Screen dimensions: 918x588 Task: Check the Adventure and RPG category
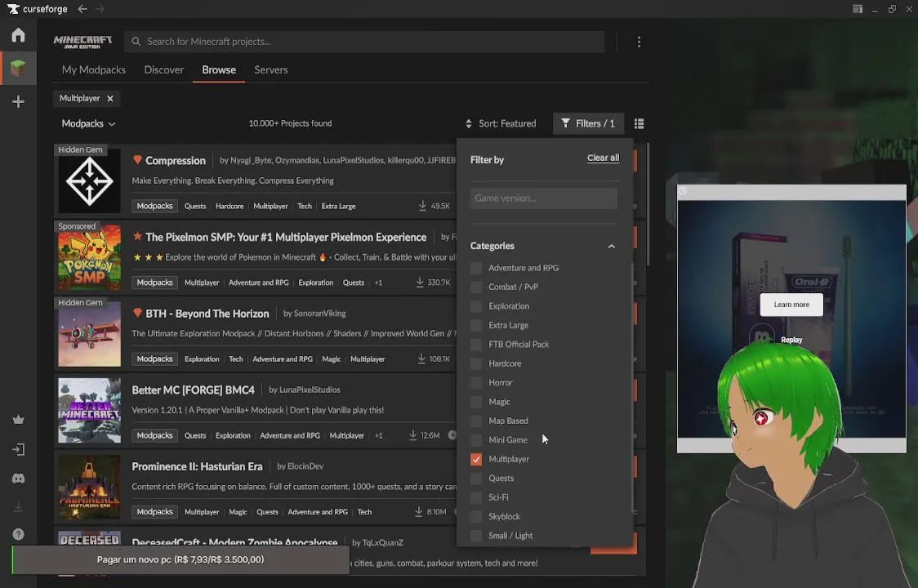click(476, 268)
